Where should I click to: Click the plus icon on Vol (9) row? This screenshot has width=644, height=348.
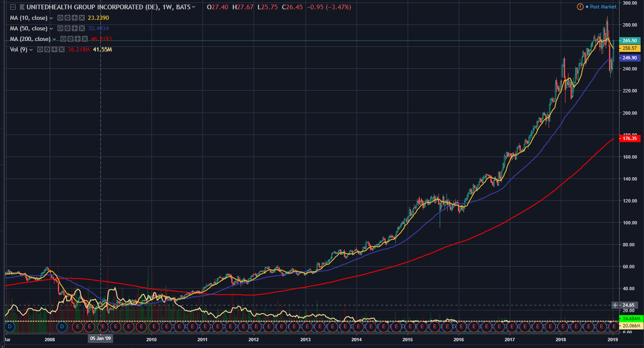[54, 49]
